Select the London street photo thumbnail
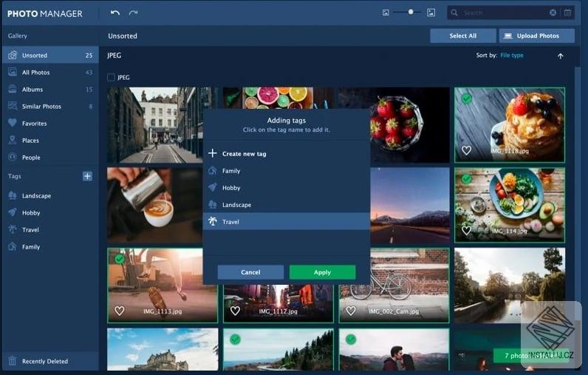This screenshot has width=588, height=375. coord(155,125)
